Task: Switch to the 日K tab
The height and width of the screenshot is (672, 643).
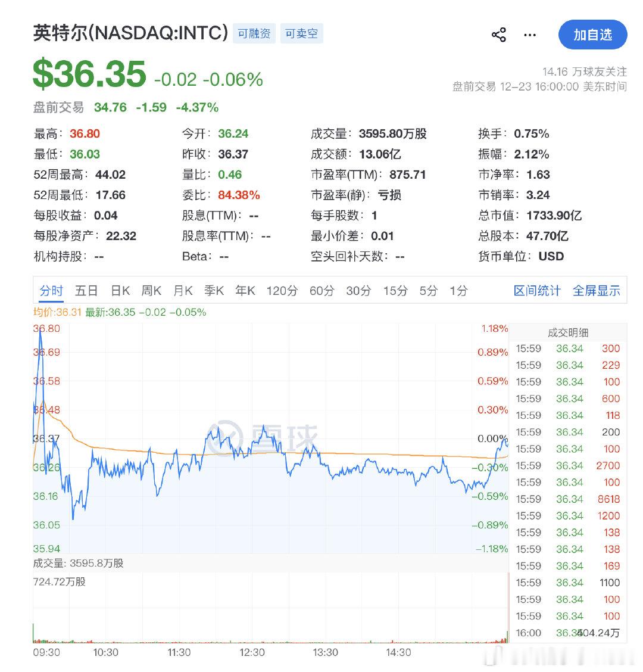Action: coord(120,291)
